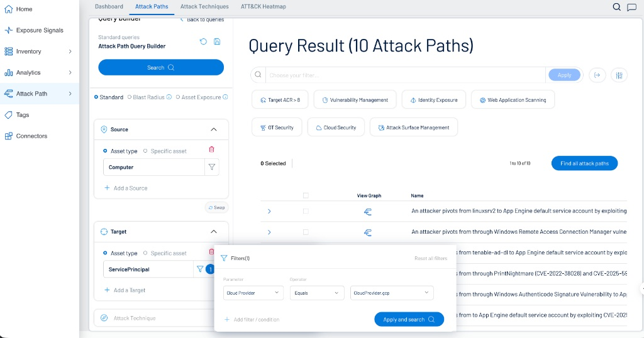Open the View Graph icon for linuxsrv2 path
The image size is (644, 338).
click(x=369, y=212)
